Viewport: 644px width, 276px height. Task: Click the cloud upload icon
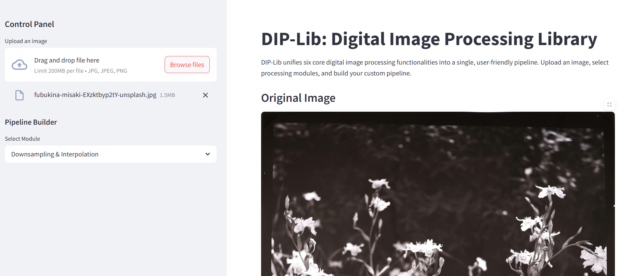(x=20, y=65)
